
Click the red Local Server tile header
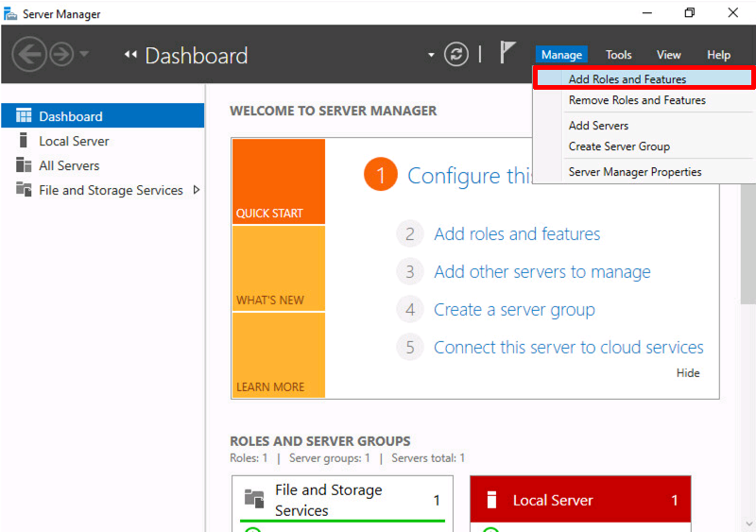click(x=580, y=499)
